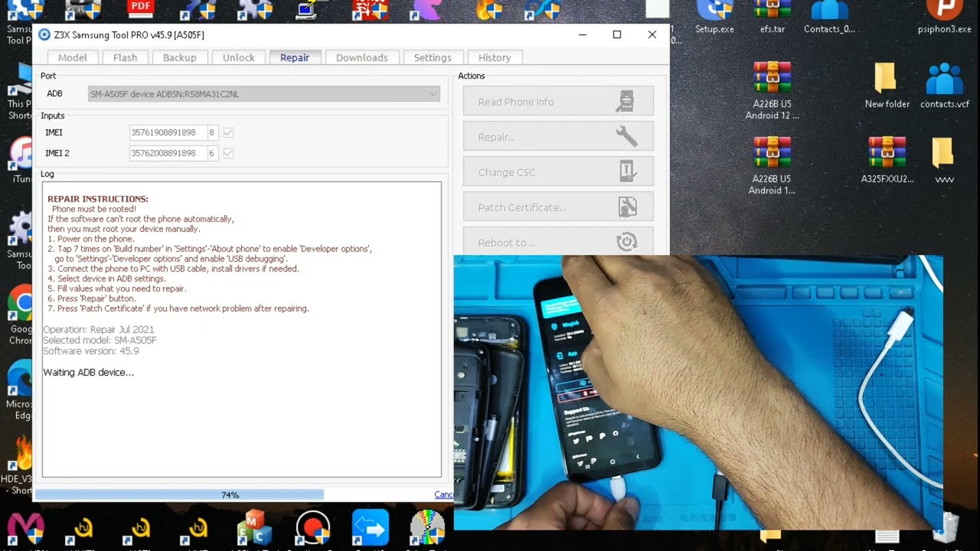Select the A226B U5 Android 1... archive
Screen dimensions: 980x551
coord(772,165)
